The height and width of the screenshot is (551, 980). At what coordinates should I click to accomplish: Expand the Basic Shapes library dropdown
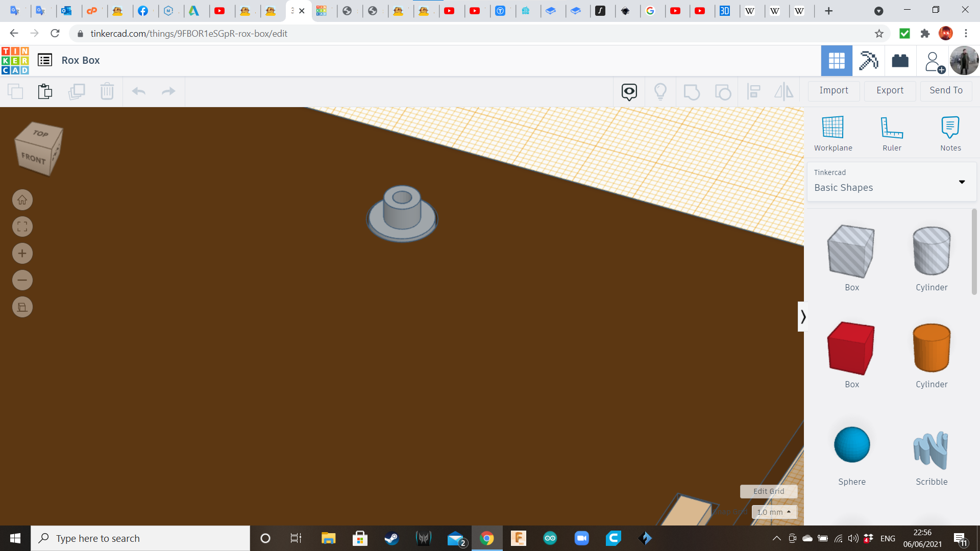(962, 182)
